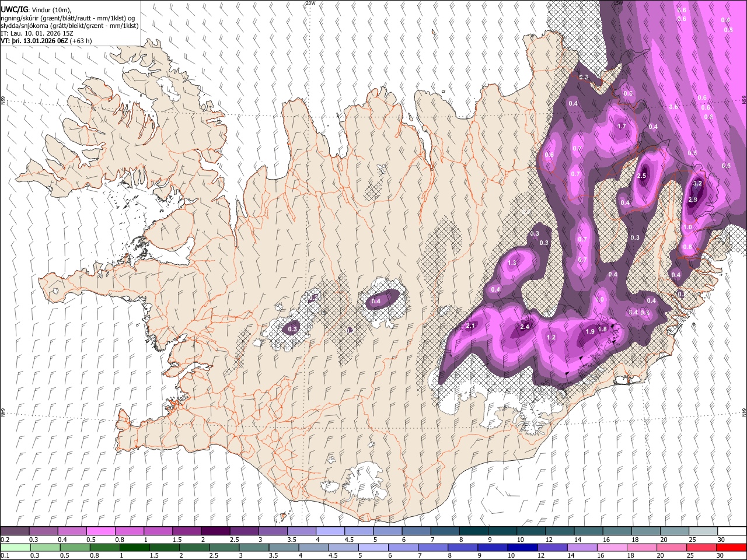
Task: Click the blue 8–9 swatch in the lower legend
Action: (x=462, y=547)
